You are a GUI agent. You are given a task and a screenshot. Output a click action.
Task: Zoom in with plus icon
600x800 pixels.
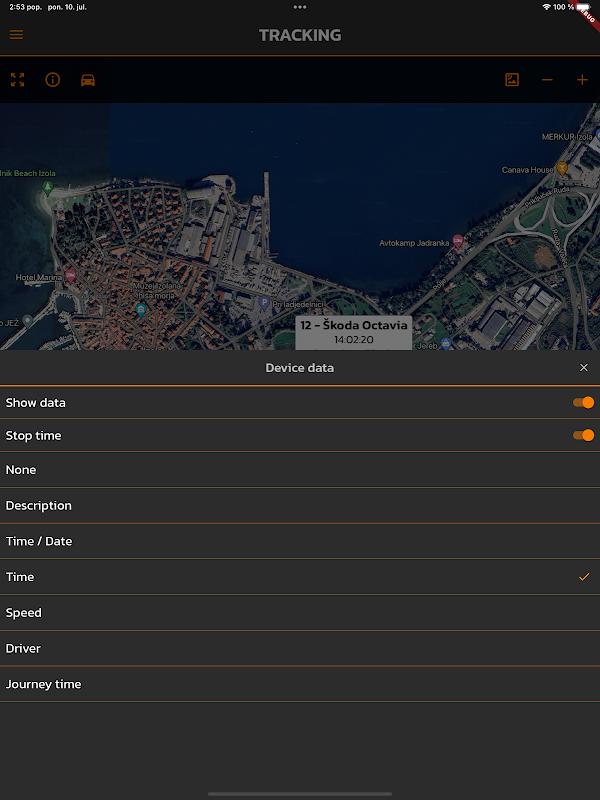tap(582, 80)
